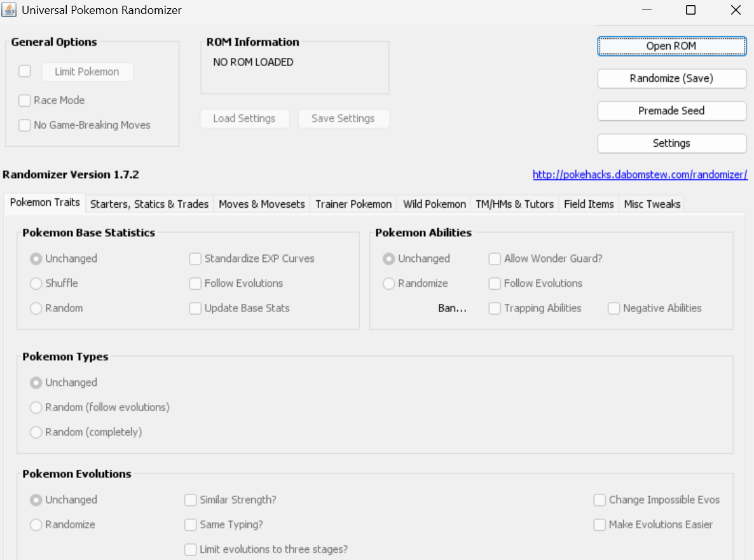Image resolution: width=754 pixels, height=560 pixels.
Task: Switch to the Field Items tab
Action: click(589, 204)
